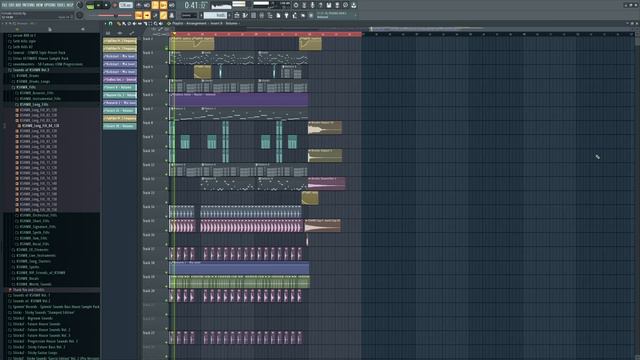Click the main volume knob
Image resolution: width=640 pixels, height=360 pixels.
click(80, 5)
